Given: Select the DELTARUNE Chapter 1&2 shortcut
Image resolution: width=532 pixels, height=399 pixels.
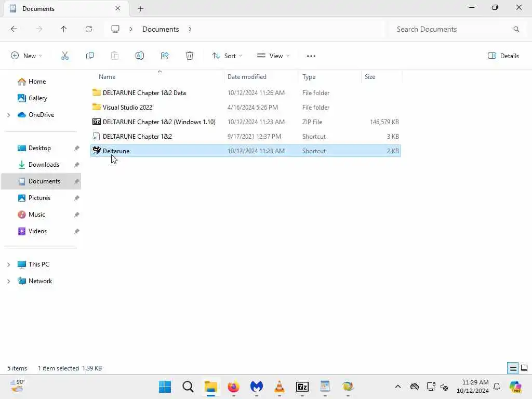Looking at the screenshot, I should pos(246,137).
